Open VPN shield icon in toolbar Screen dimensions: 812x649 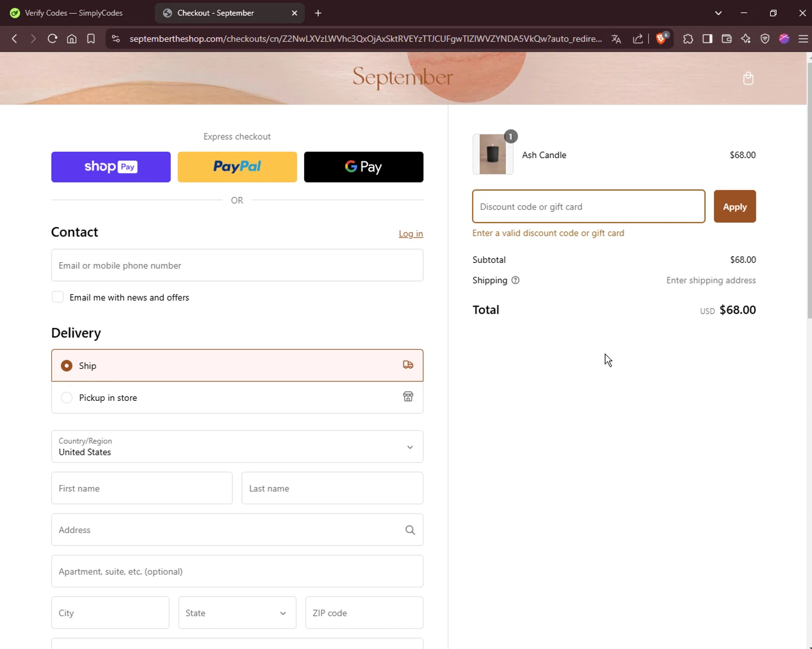[x=765, y=38]
